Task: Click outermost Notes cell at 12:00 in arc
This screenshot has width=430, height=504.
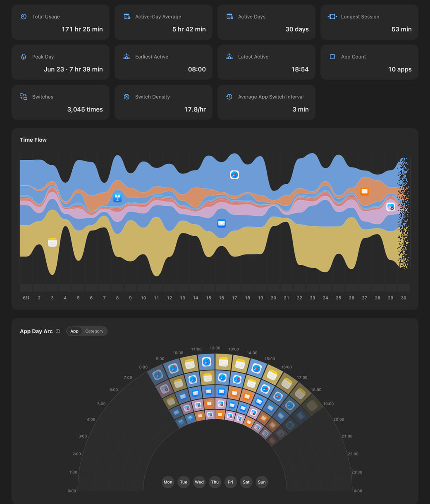Action: point(223,362)
